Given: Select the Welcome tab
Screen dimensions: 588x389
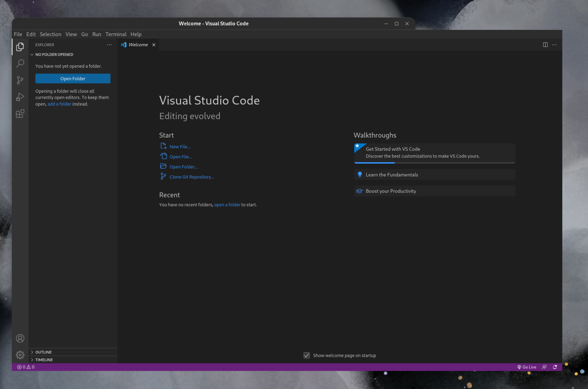Looking at the screenshot, I should point(138,45).
